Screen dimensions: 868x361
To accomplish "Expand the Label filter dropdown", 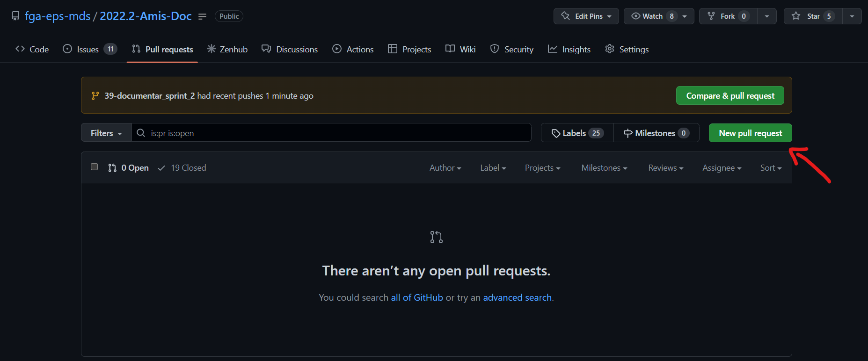I will point(493,167).
